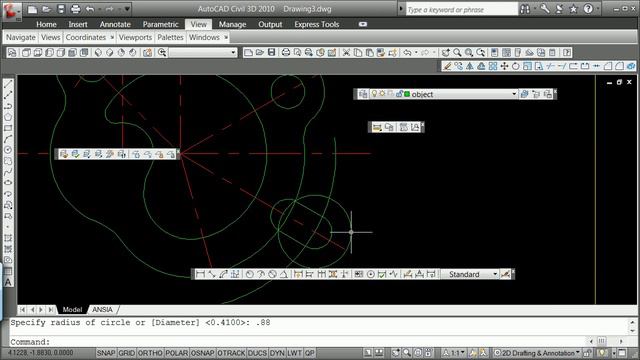Select the Circle draw tool
The width and height of the screenshot is (640, 360).
coord(8,150)
